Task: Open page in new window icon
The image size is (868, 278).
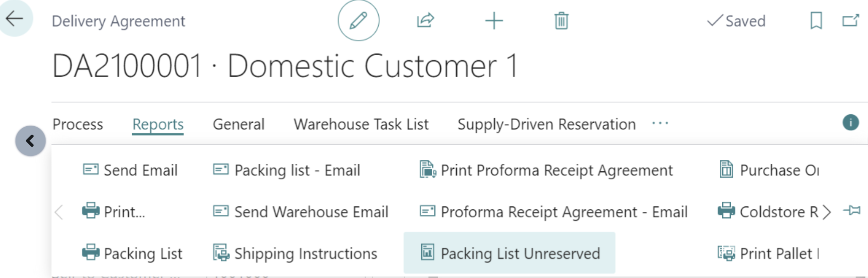Action: coord(850,21)
